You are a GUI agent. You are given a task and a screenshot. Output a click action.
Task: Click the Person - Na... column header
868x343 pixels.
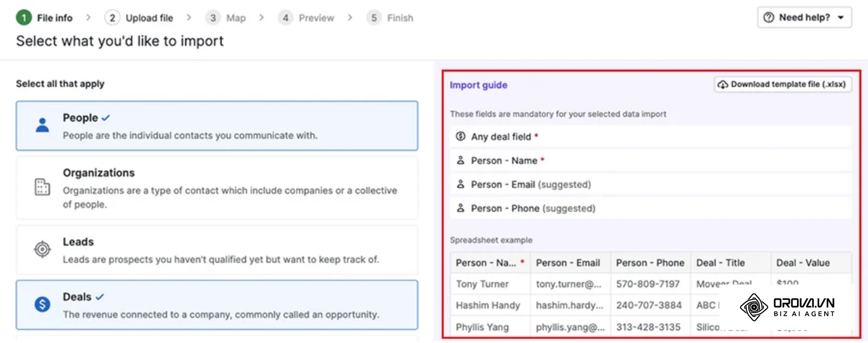coord(490,263)
